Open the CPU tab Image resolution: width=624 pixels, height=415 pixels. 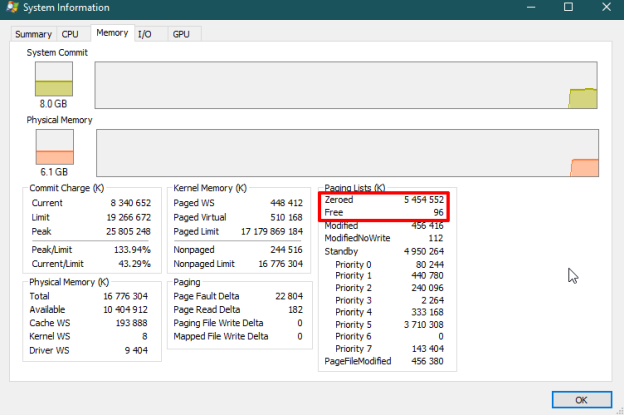point(71,34)
